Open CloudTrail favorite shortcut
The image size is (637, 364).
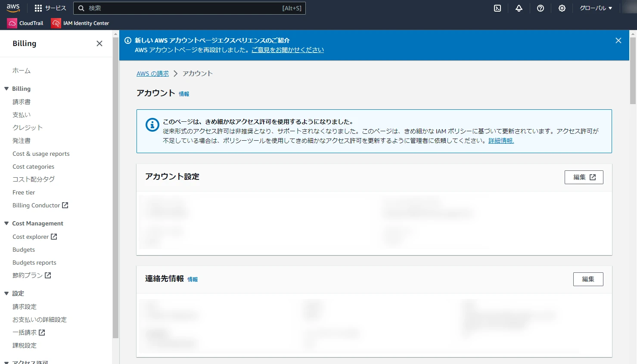[25, 23]
